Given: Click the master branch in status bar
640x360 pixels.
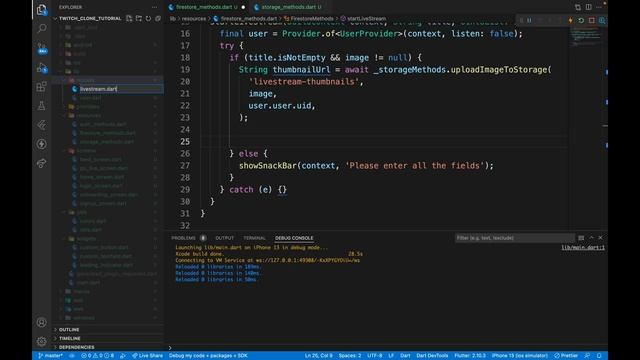Looking at the screenshot, I should (x=51, y=356).
